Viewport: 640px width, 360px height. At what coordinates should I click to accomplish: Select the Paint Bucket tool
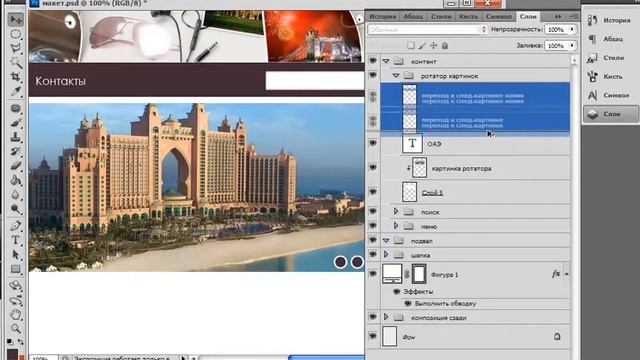point(16,180)
